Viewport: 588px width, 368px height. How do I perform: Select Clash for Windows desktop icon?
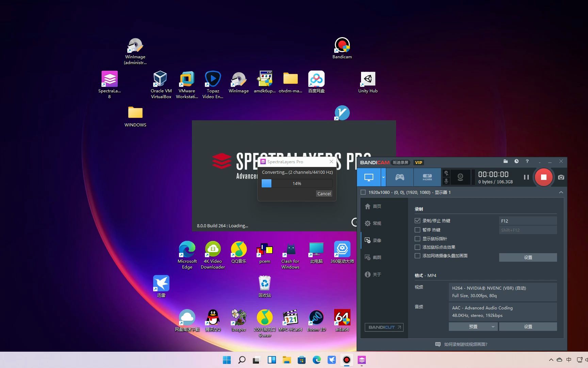pos(290,255)
